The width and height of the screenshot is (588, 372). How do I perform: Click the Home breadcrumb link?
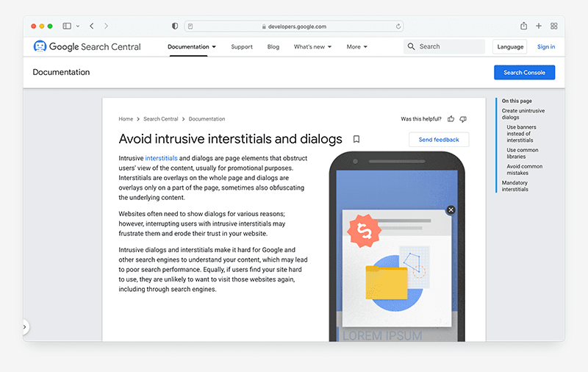point(126,119)
